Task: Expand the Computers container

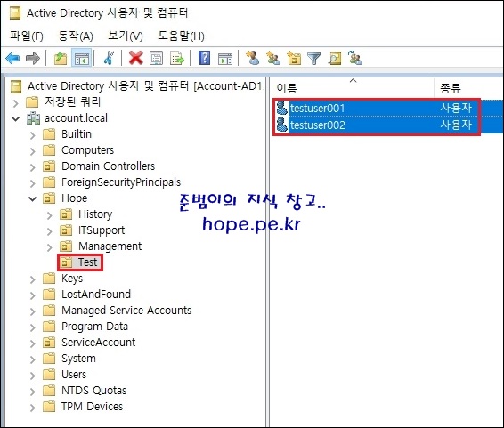Action: 32,151
